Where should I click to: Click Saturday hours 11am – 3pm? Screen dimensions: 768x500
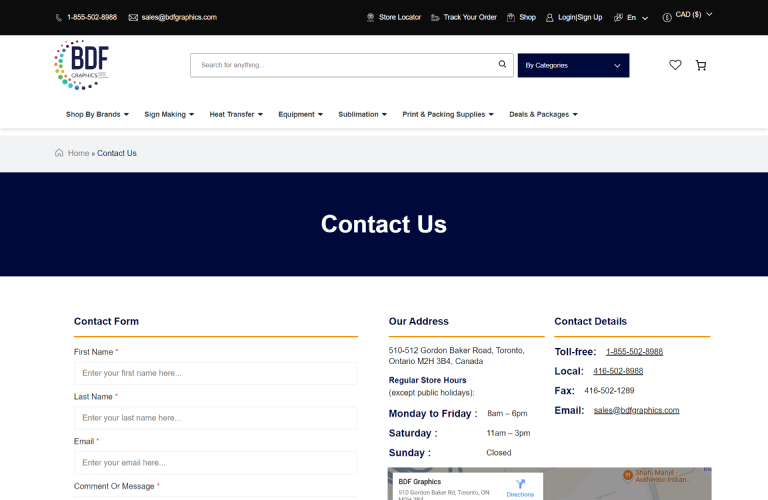tap(508, 433)
